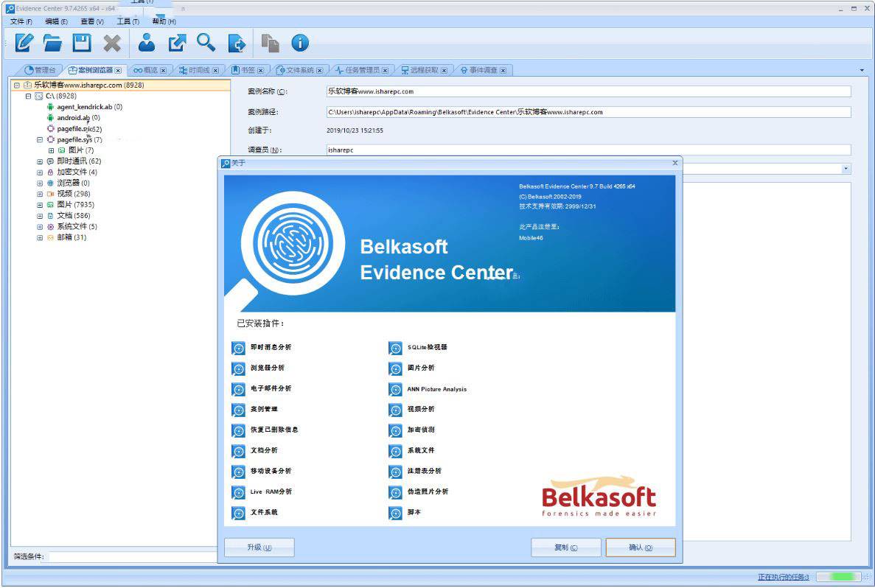Close the 书签 tab
Screen dimensions: 875x588
(261, 71)
